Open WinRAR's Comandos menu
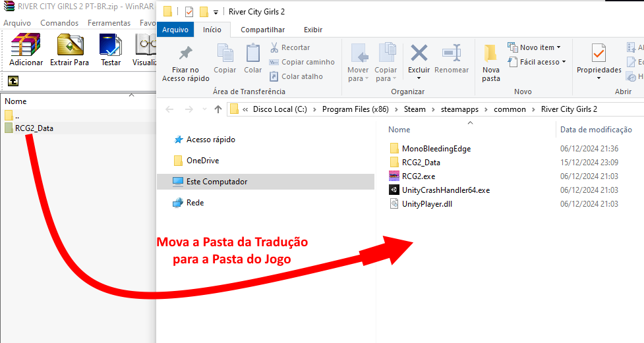Image resolution: width=644 pixels, height=343 pixels. click(59, 23)
